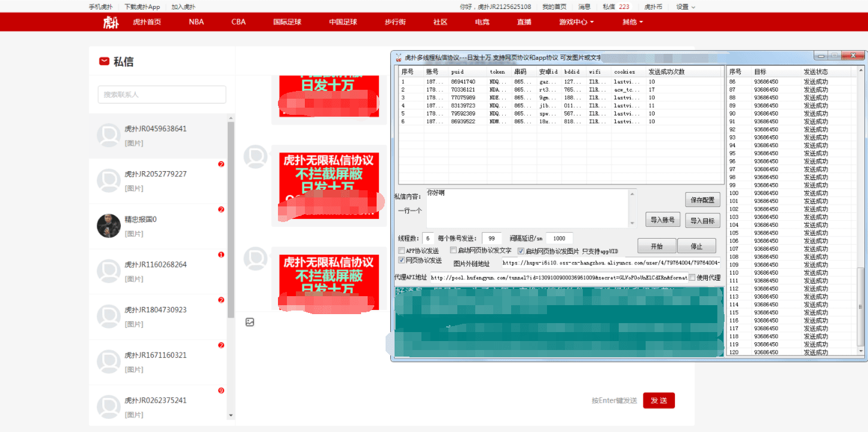Screen dimensions: 868x432
Task: Open the CBA section
Action: point(239,22)
